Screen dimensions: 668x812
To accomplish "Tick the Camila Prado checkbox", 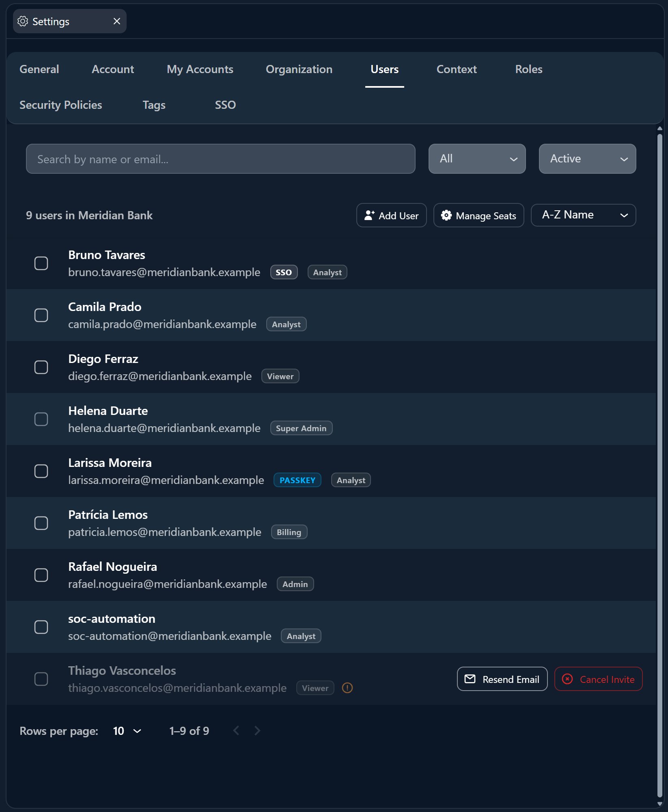I will coord(41,315).
